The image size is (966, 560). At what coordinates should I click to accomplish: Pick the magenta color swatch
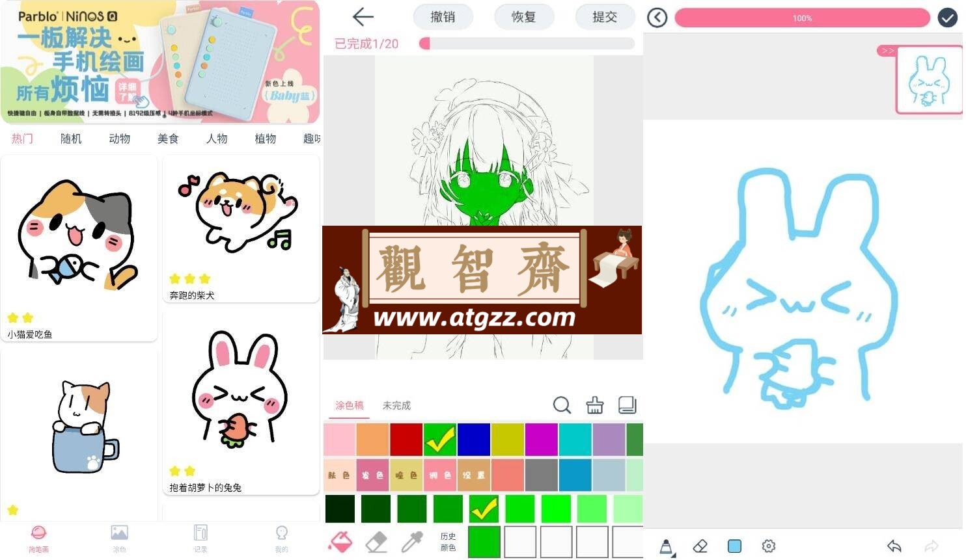[542, 440]
